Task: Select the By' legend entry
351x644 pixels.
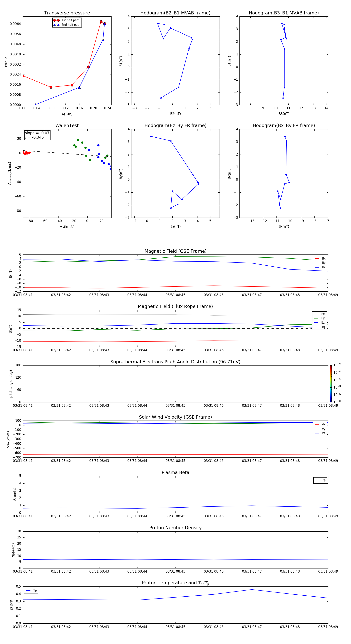Action: [320, 318]
